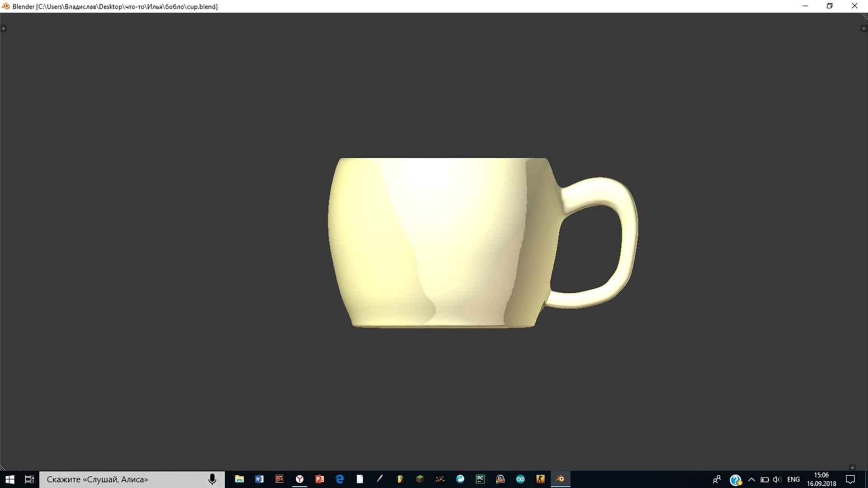
Task: Click the Alice search box on the taskbar
Action: tap(132, 479)
